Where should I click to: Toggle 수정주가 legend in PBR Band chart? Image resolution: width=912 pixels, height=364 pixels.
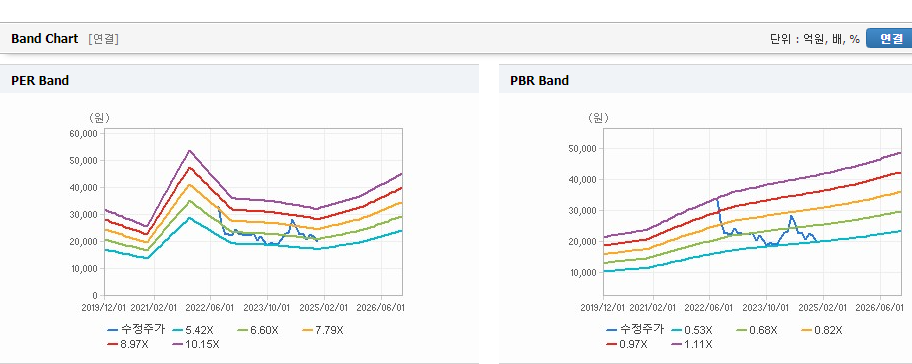[x=635, y=329]
